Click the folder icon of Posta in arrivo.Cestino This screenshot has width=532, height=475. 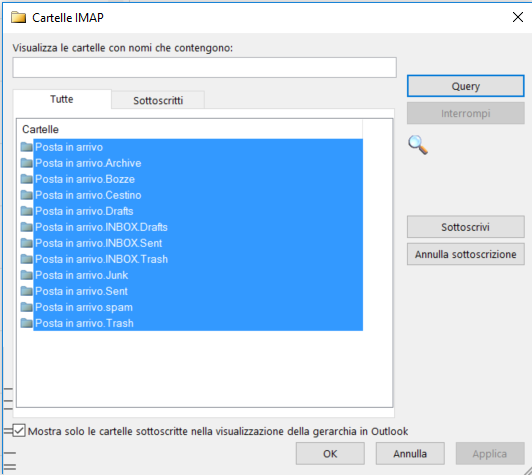tap(26, 195)
